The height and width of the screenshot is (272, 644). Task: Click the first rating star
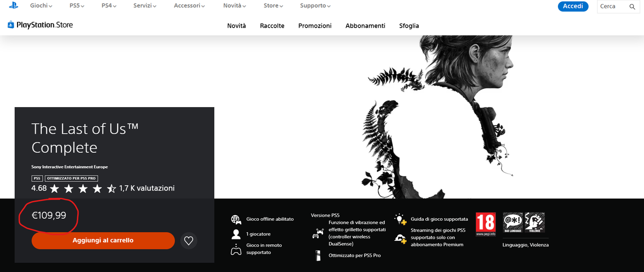(54, 189)
